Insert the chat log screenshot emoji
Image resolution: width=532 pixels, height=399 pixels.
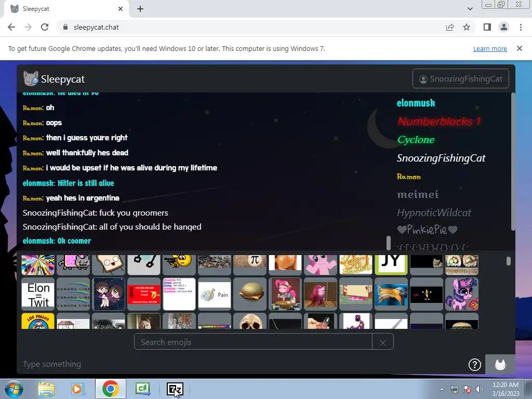(179, 294)
